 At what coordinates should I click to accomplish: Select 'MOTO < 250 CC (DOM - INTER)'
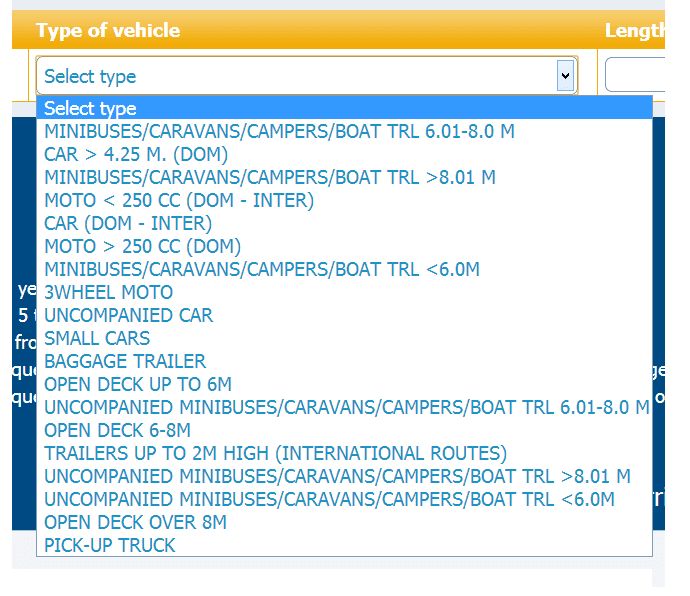click(x=179, y=200)
